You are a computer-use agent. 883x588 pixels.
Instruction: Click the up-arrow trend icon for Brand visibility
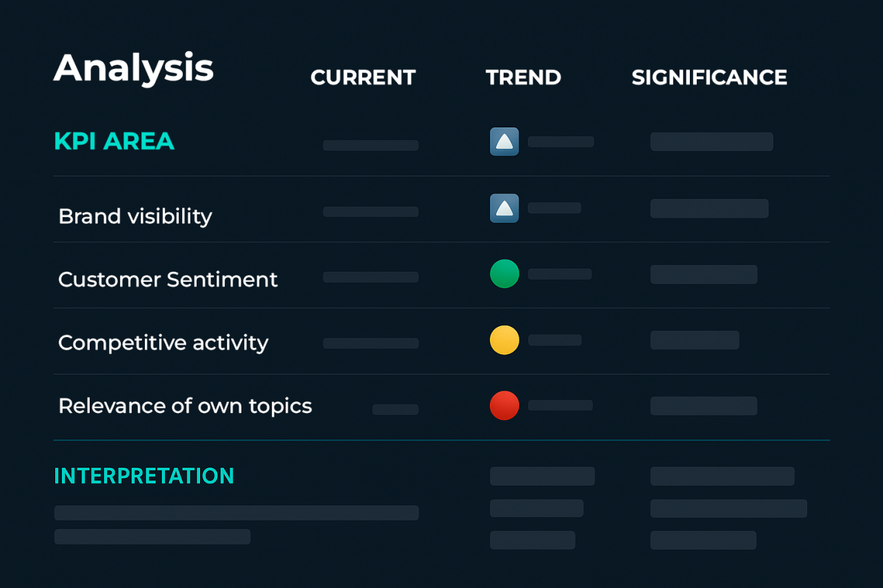pyautogui.click(x=504, y=208)
